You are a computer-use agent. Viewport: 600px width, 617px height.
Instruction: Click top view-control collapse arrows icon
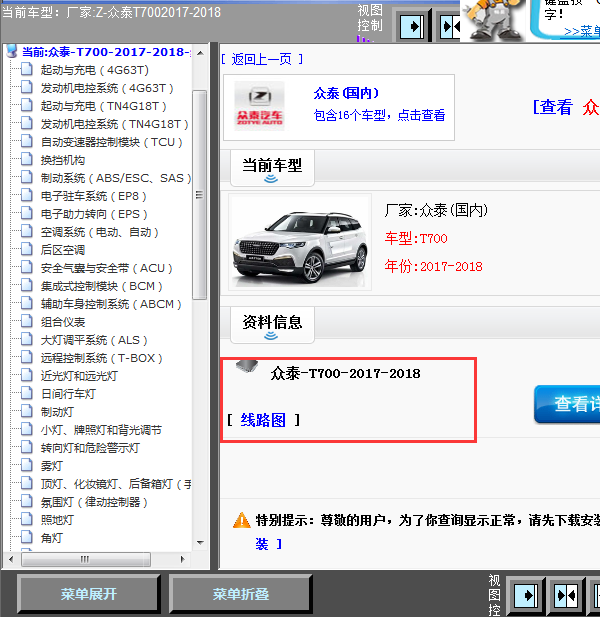tap(450, 27)
